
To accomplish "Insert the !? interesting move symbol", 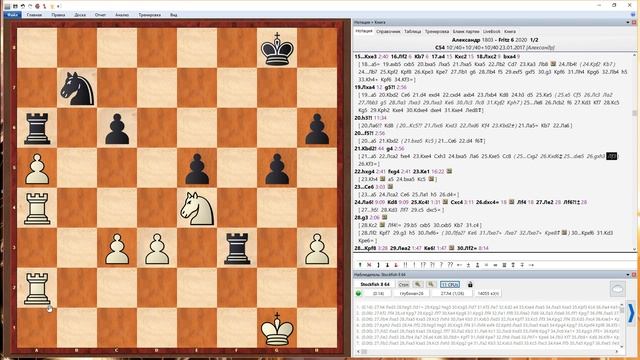I will point(423,265).
